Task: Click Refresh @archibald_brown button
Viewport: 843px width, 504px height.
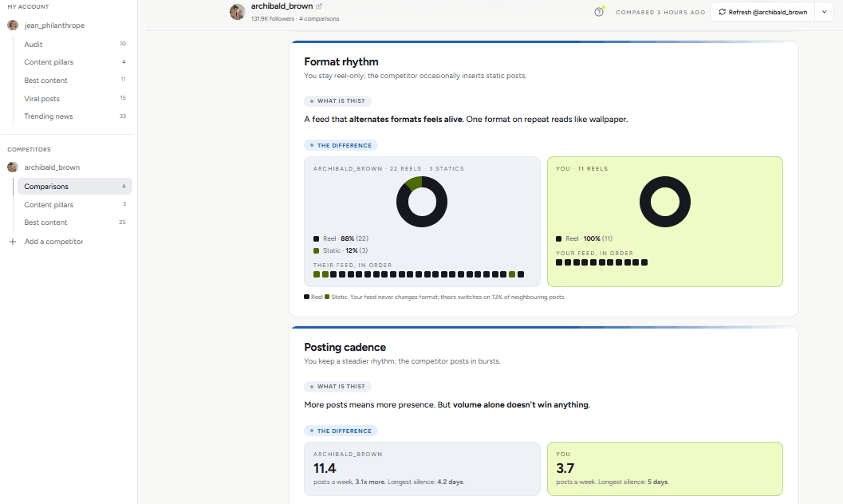Action: [763, 12]
